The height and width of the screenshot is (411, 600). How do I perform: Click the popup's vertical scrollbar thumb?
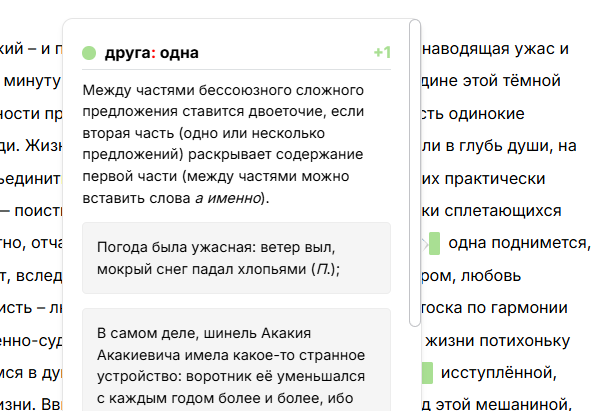415,173
